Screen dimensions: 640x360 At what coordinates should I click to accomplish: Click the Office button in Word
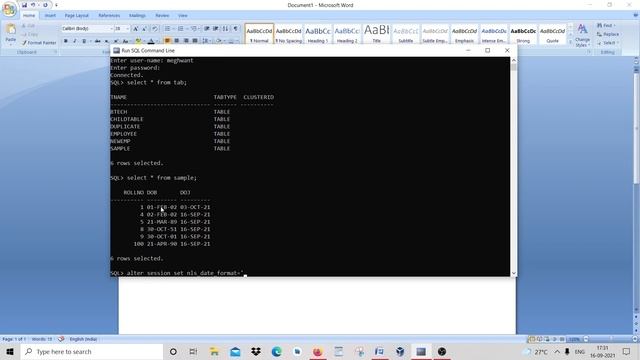click(x=9, y=9)
